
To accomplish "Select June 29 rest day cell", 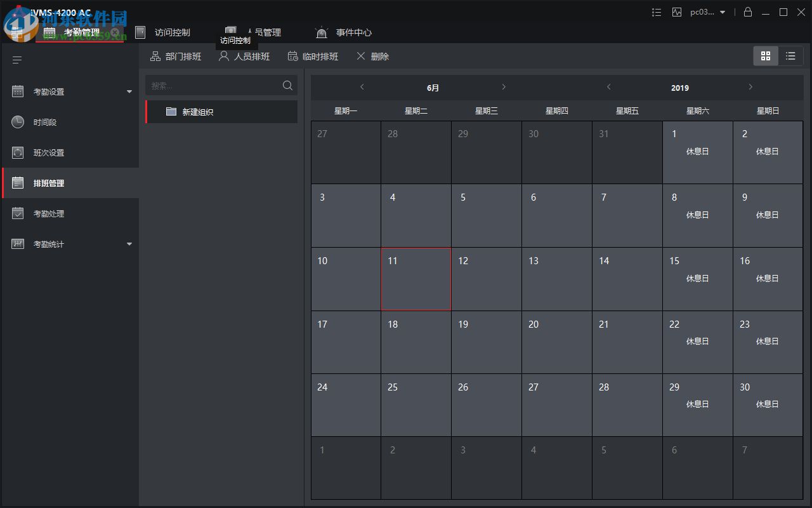I will [697, 405].
